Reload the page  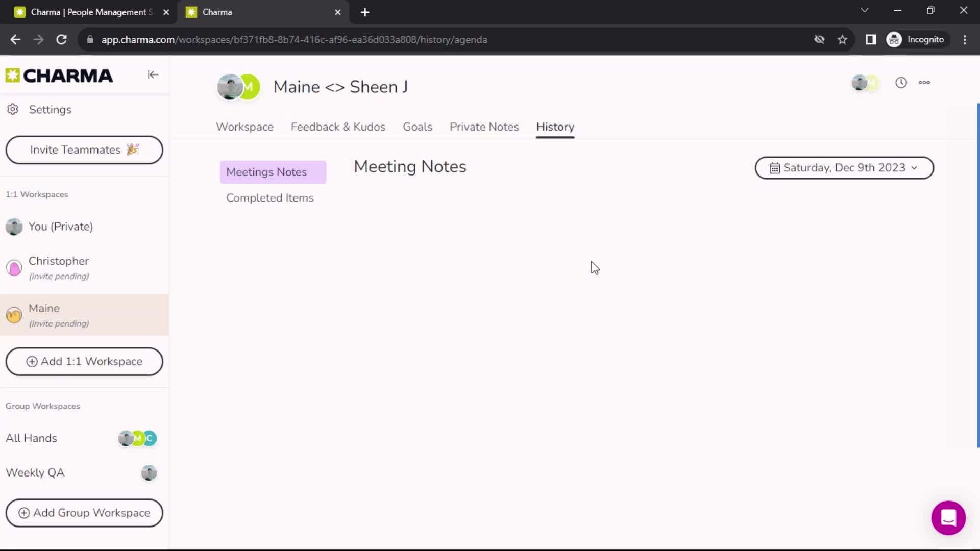coord(61,40)
